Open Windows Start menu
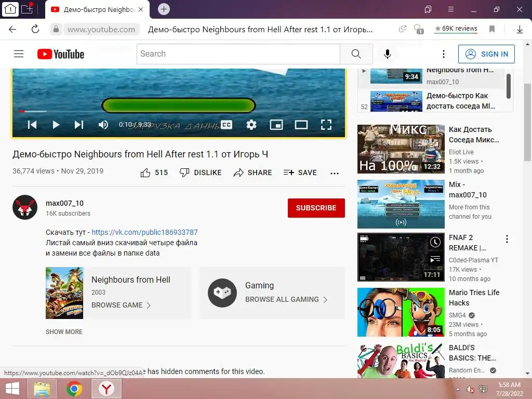The height and width of the screenshot is (399, 532). pos(12,389)
